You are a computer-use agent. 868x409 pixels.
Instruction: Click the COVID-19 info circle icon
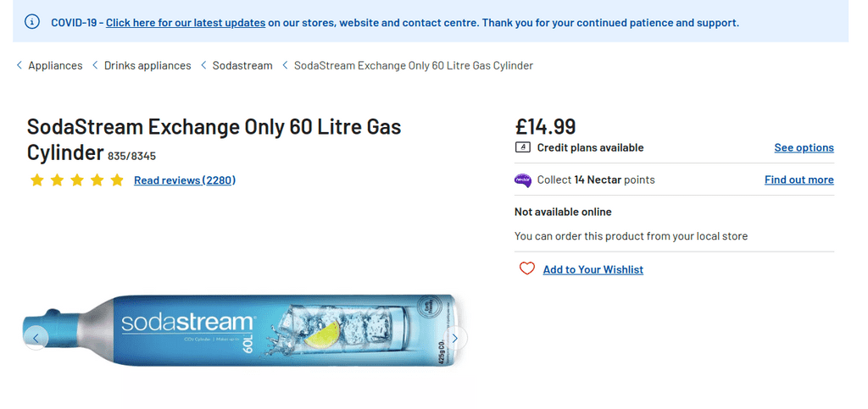[31, 22]
